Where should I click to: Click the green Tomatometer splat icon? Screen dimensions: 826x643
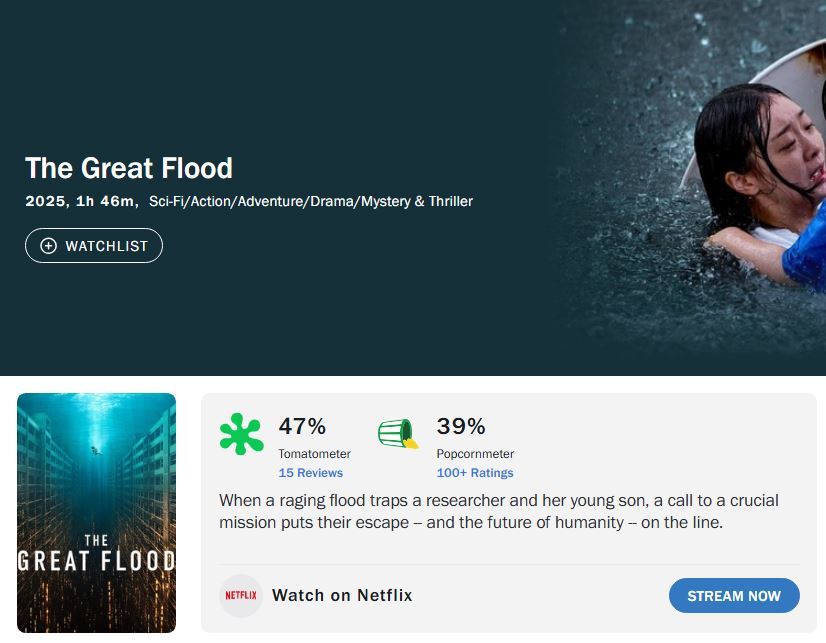coord(242,434)
